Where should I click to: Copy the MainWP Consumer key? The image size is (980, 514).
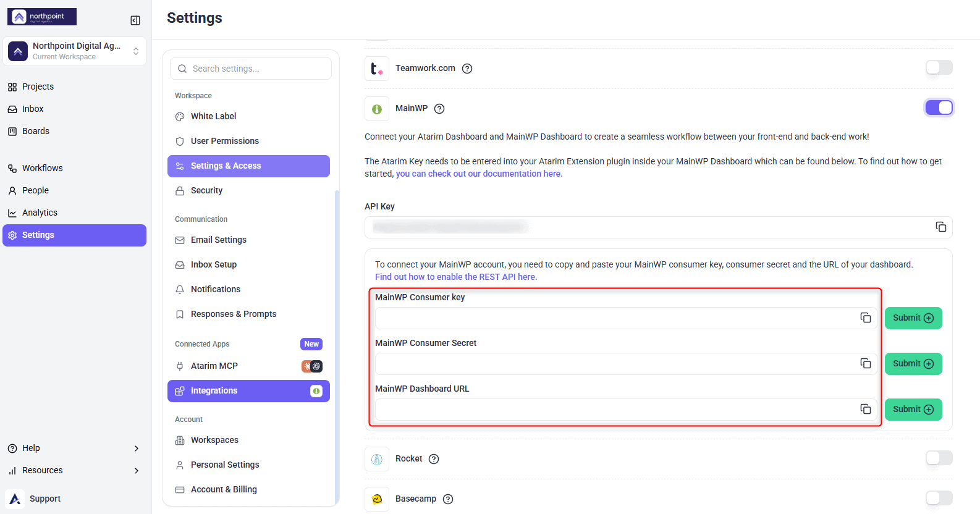(x=866, y=318)
